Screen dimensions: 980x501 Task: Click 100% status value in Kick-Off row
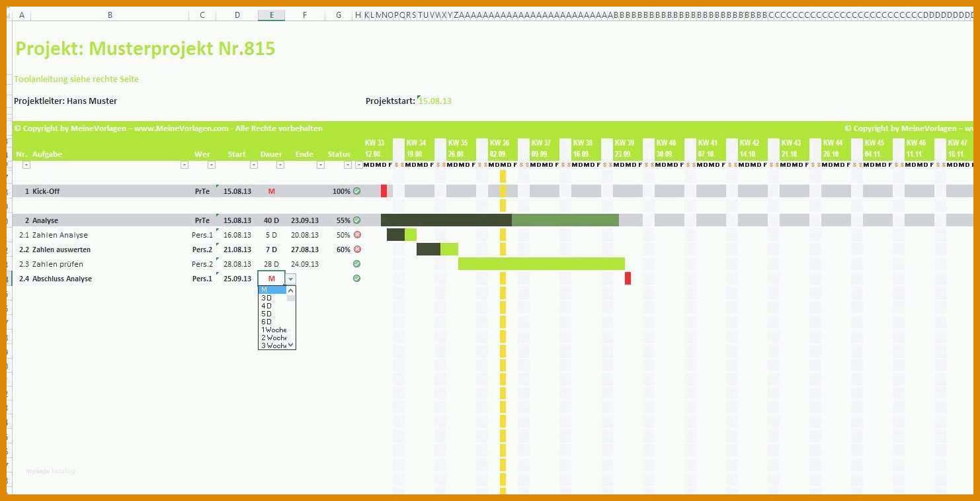pyautogui.click(x=341, y=191)
